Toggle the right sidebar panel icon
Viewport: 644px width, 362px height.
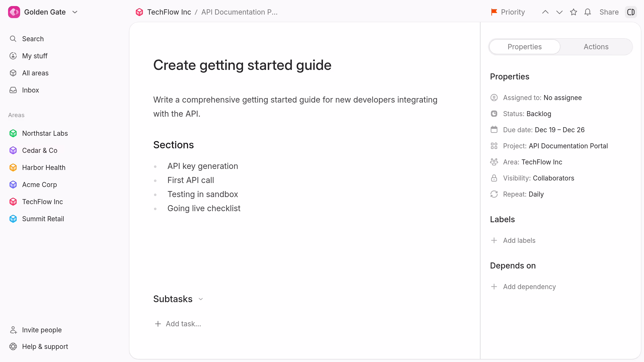[631, 12]
